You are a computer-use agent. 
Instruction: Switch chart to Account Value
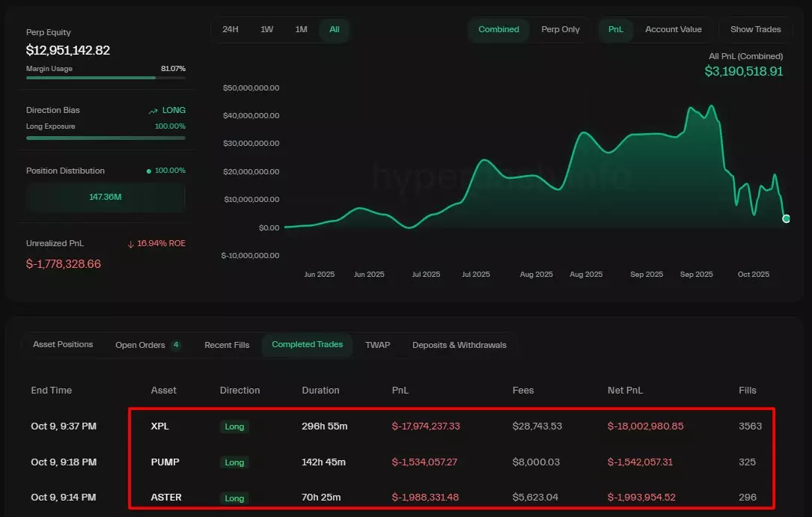coord(673,29)
